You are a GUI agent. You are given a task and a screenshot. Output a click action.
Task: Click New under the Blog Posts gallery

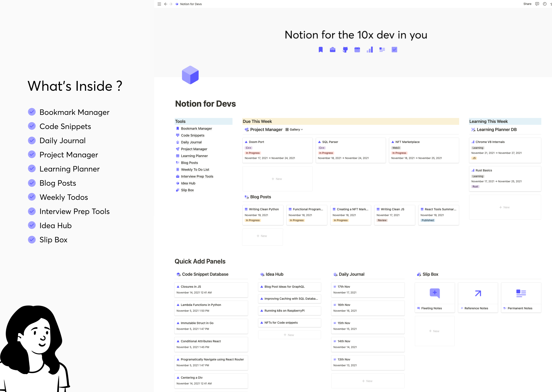pos(262,236)
